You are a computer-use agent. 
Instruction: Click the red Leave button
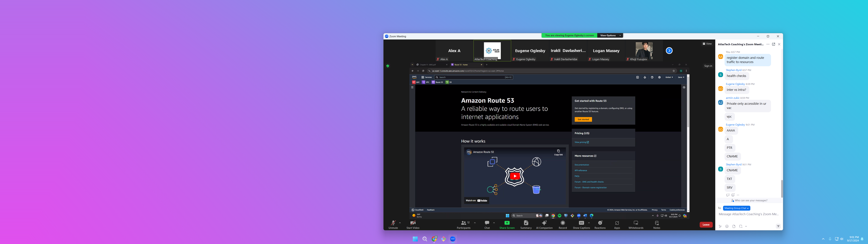[706, 225]
